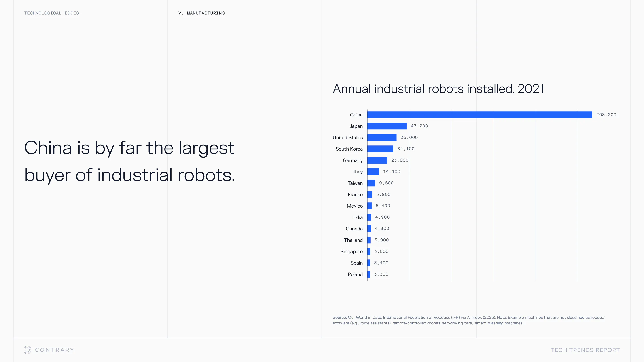Screen dimensions: 644x362
Task: Click the chart title Annual industrial robots installed
Action: pos(438,89)
